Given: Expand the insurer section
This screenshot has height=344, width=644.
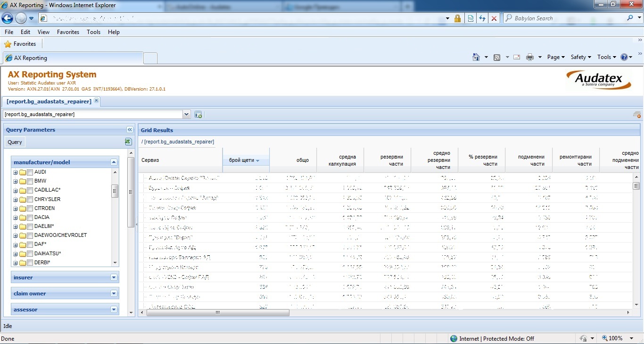Looking at the screenshot, I should pos(114,277).
